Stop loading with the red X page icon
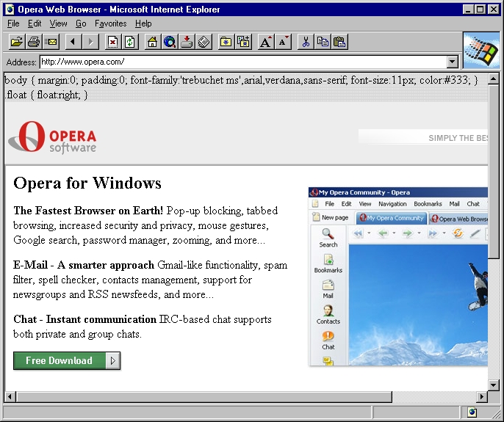Image resolution: width=504 pixels, height=422 pixels. pos(113,42)
